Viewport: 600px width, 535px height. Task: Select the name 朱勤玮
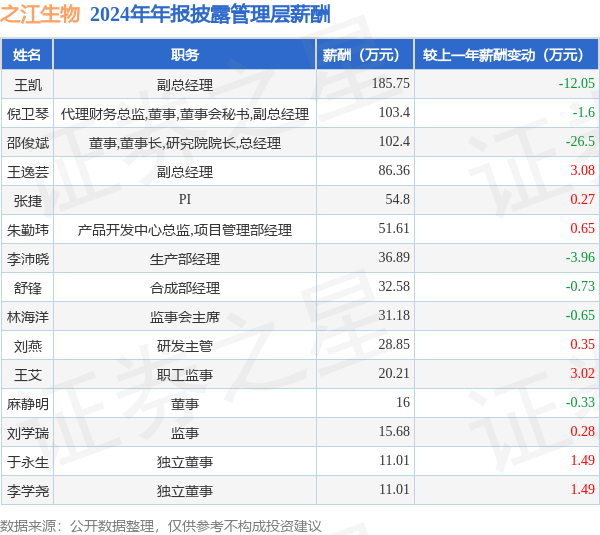click(x=28, y=230)
